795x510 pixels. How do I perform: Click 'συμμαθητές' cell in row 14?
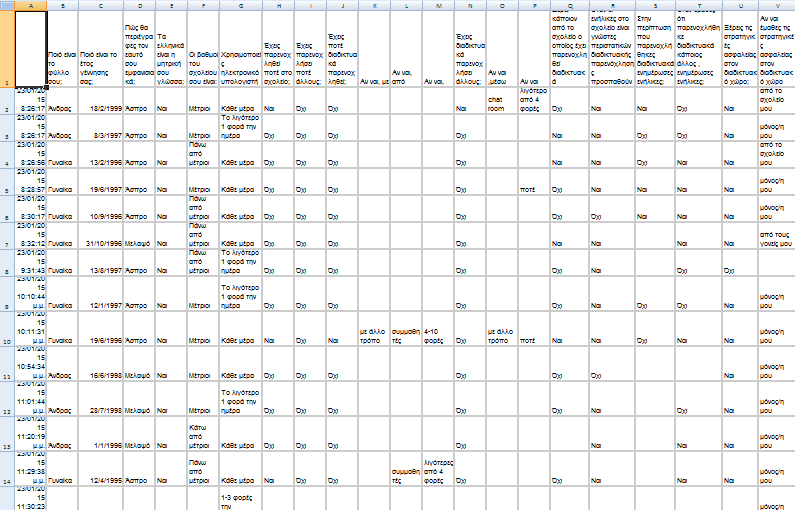pos(406,468)
